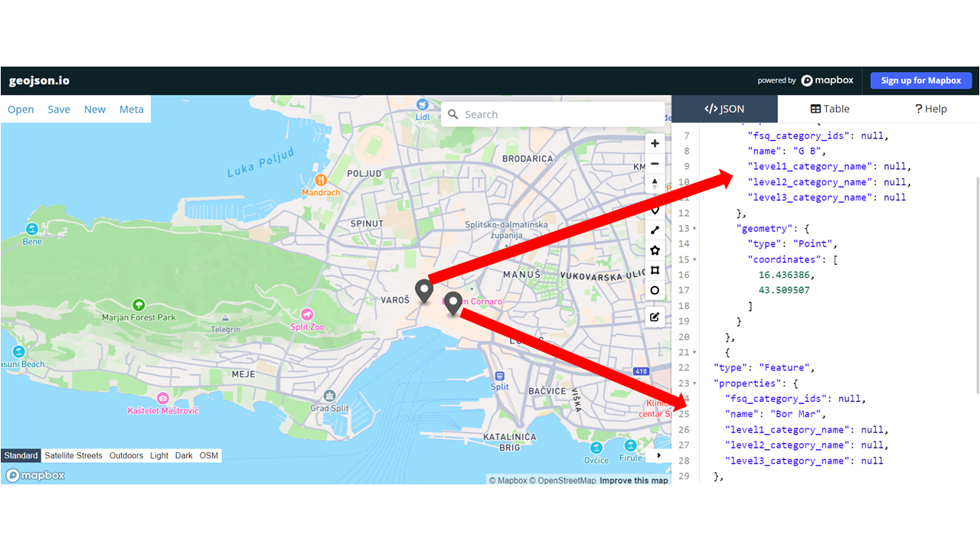Screen dimensions: 980x551
Task: Click the Bene beach map icon
Action: [32, 229]
